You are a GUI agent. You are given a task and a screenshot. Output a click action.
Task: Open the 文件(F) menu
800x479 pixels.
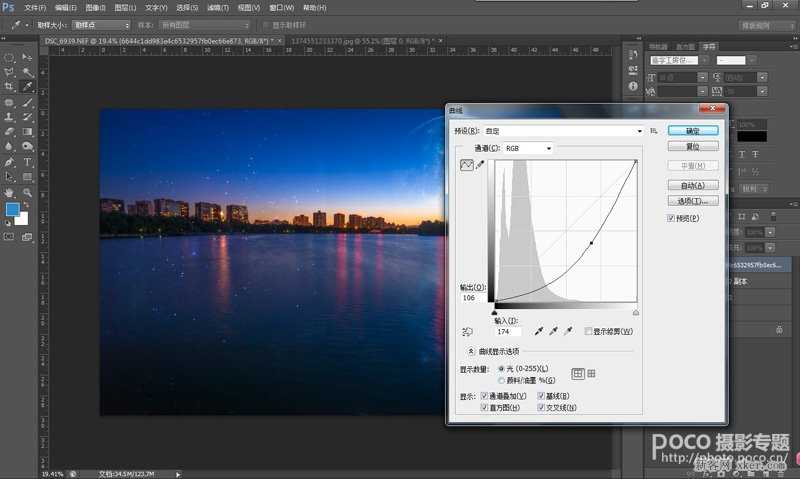[35, 8]
